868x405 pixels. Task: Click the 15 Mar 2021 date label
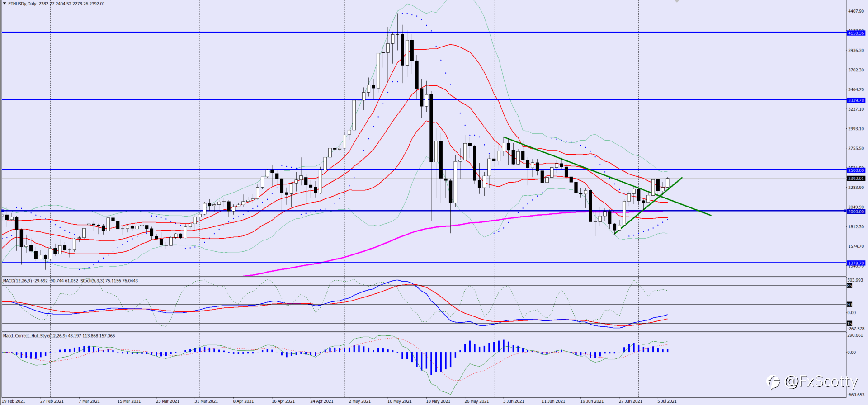[x=129, y=401]
